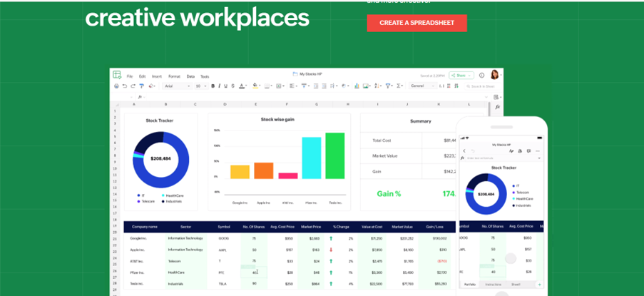
Task: Click the decrease indent icon
Action: click(316, 86)
